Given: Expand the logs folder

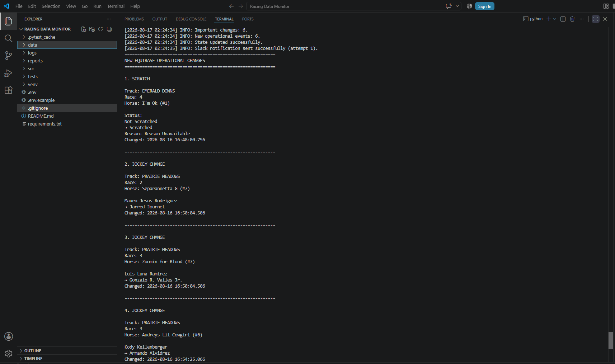Looking at the screenshot, I should click(67, 53).
